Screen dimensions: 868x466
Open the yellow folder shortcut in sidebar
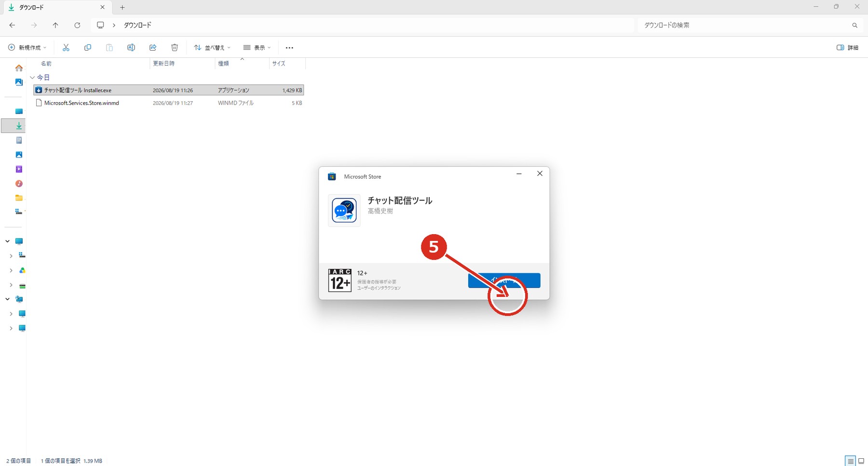[x=19, y=198]
